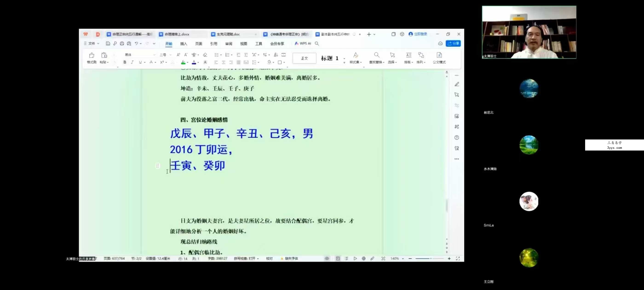Click the selection arrow icon in right sidebar
This screenshot has height=290, width=644.
457,95
